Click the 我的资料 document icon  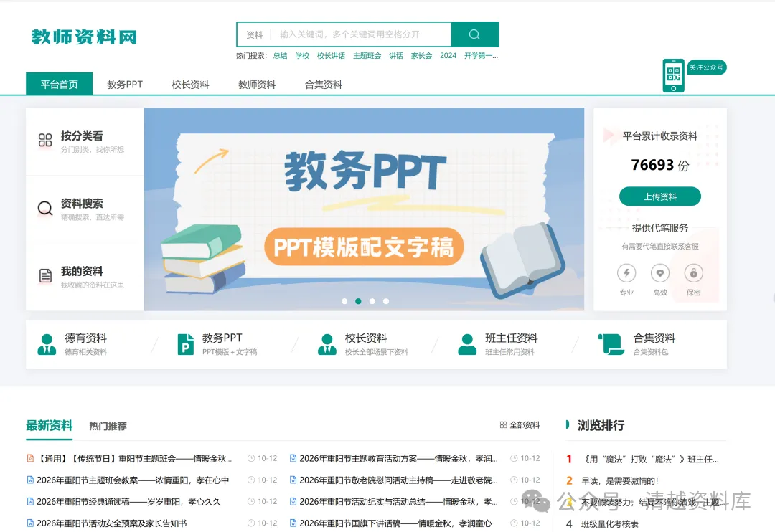(x=45, y=275)
